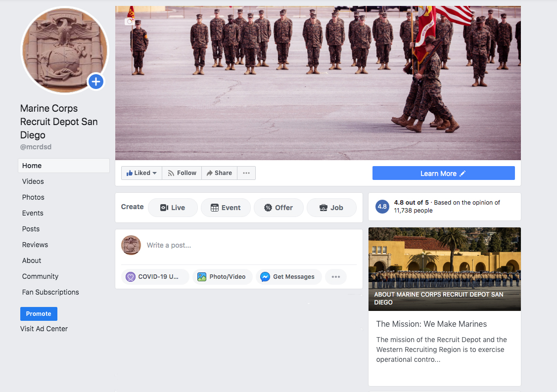The width and height of the screenshot is (557, 392).
Task: Expand more post options ellipsis in composer
Action: pos(336,277)
